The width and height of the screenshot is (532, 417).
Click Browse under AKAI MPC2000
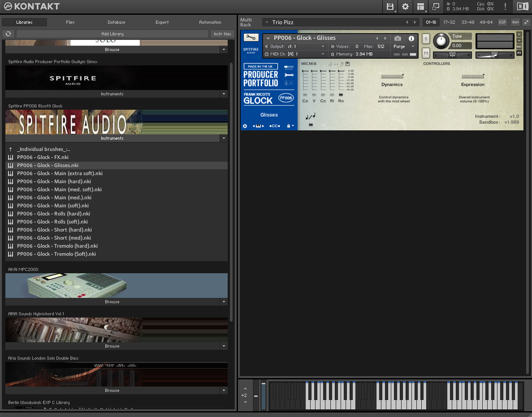coord(112,302)
